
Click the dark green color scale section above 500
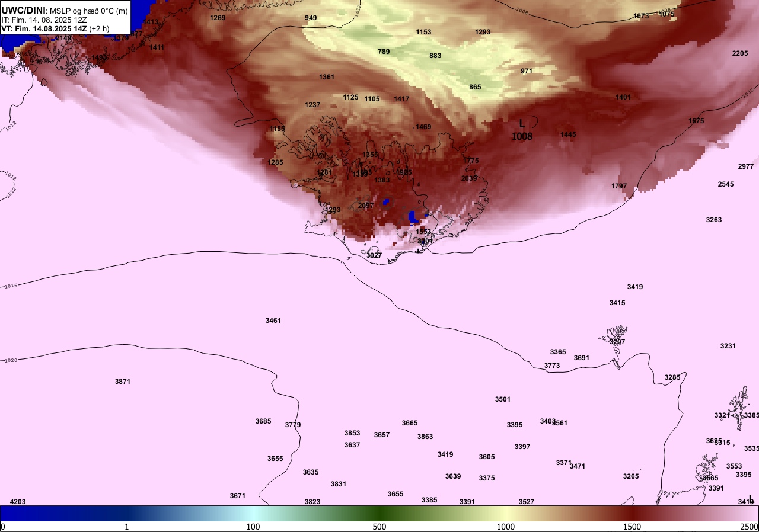point(379,514)
